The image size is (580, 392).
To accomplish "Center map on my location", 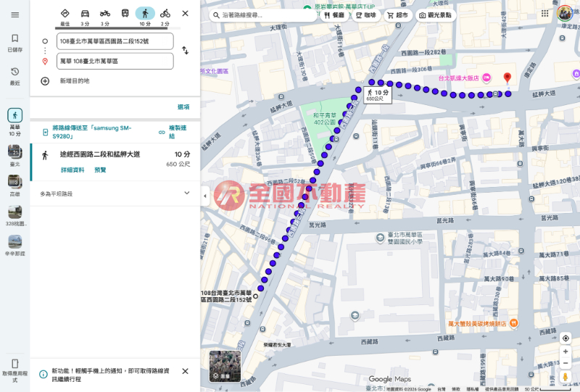I will pos(565,338).
